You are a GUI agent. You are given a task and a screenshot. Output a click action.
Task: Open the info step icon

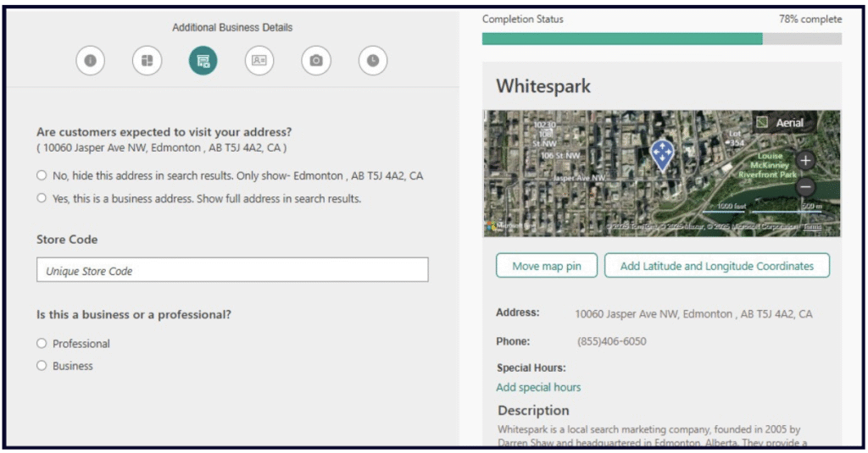point(90,61)
